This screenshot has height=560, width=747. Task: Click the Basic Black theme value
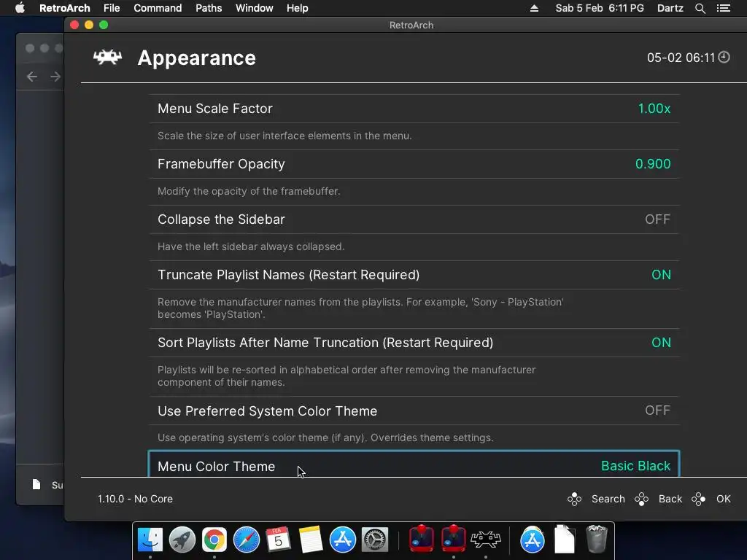tap(635, 466)
